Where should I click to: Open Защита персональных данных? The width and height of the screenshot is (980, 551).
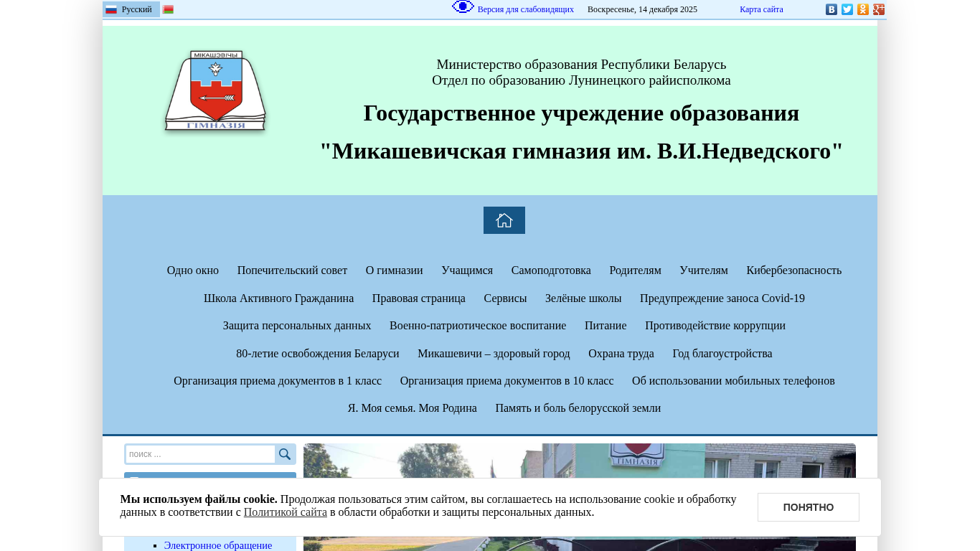[x=297, y=326]
